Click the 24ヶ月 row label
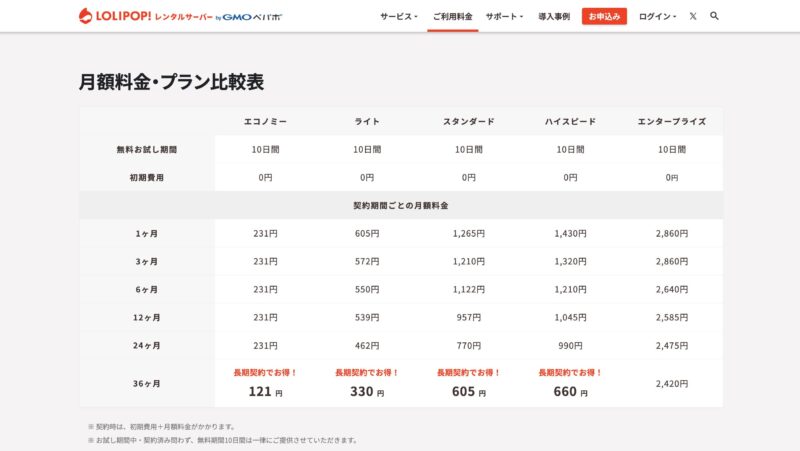This screenshot has width=800, height=451. point(146,345)
